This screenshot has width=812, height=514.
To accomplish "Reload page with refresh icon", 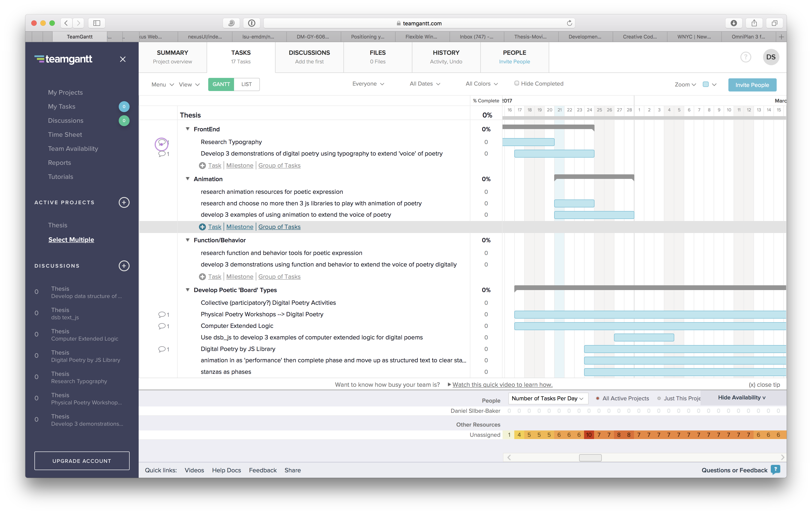I will [x=569, y=23].
